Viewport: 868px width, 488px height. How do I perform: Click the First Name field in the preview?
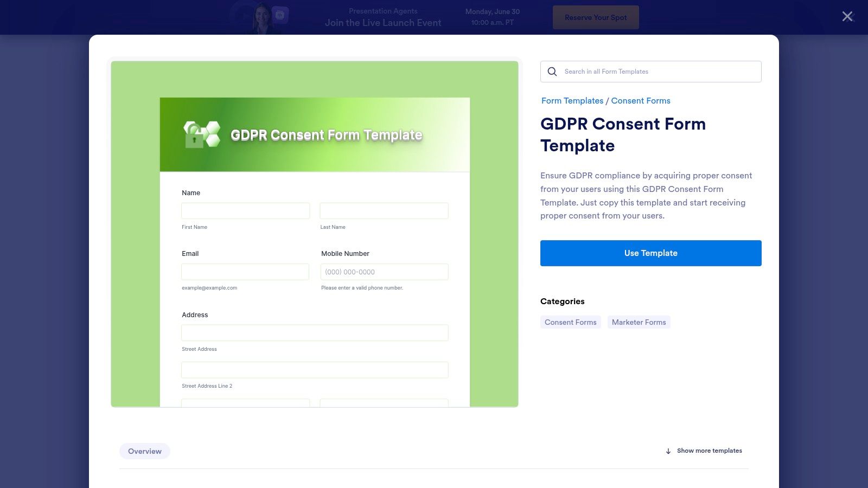click(245, 210)
